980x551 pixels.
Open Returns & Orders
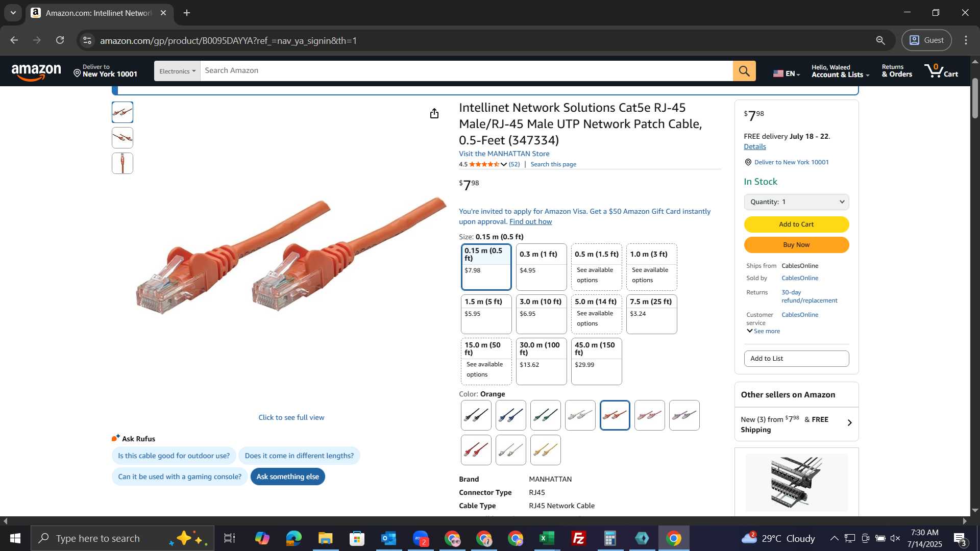[897, 71]
